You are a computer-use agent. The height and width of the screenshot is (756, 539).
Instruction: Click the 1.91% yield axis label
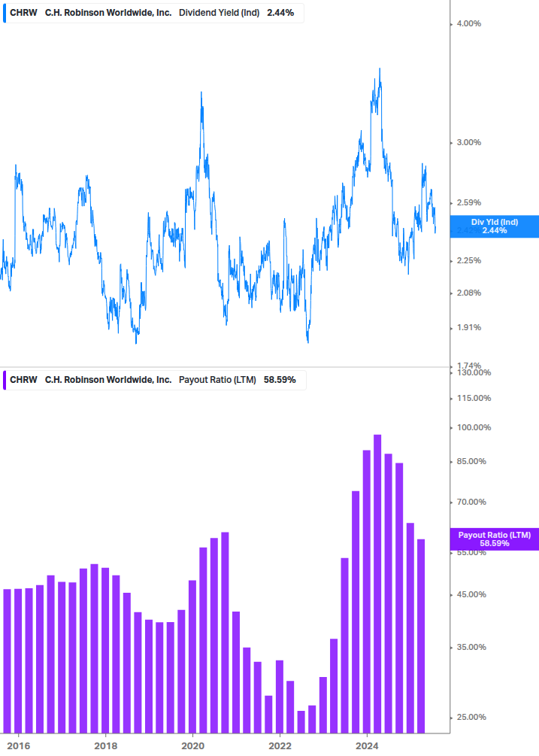468,328
